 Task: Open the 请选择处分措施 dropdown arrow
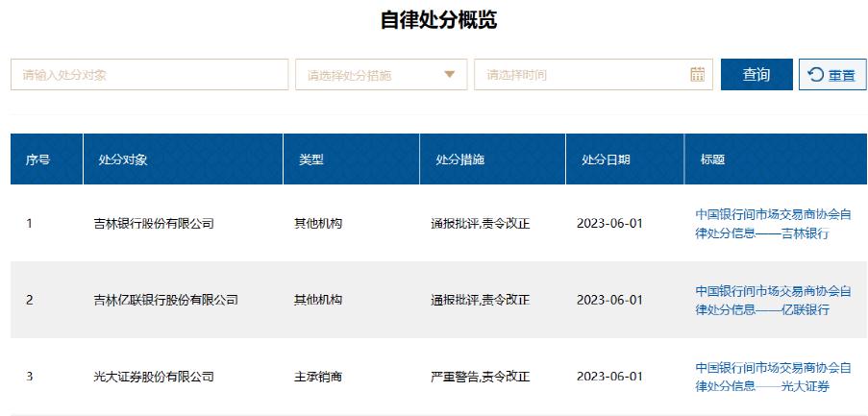[450, 75]
